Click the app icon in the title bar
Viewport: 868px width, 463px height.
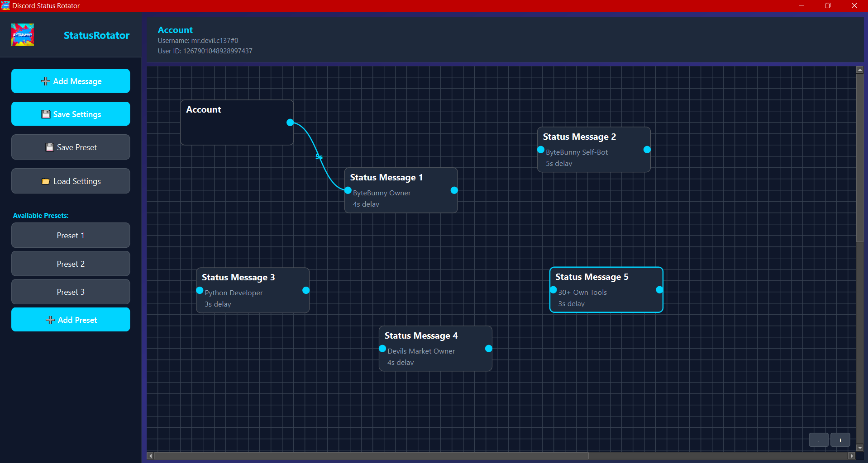coord(5,5)
